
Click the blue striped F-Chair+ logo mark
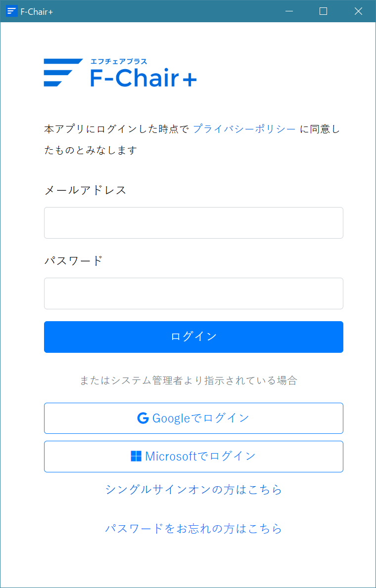click(x=62, y=73)
